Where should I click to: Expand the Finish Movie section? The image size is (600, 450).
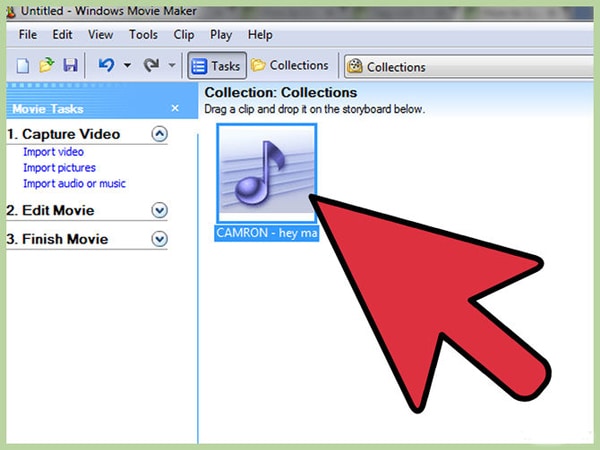[x=160, y=239]
